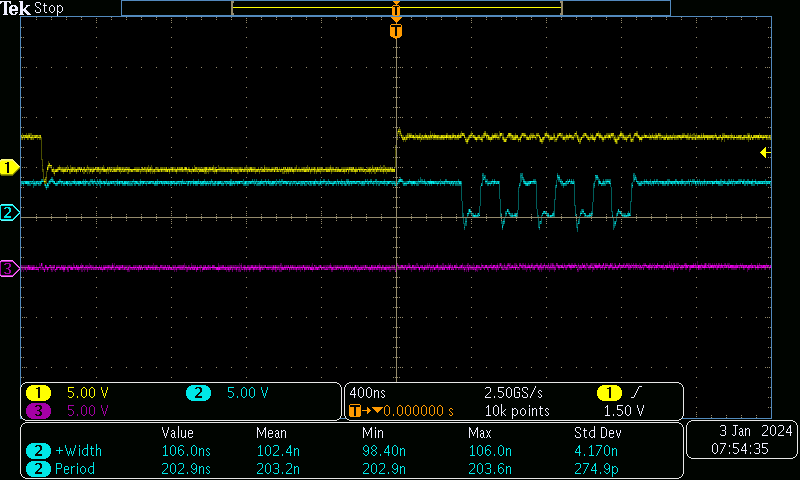This screenshot has width=800, height=480.
Task: Click the channel 1 badge in scale readout
Action: click(x=38, y=393)
